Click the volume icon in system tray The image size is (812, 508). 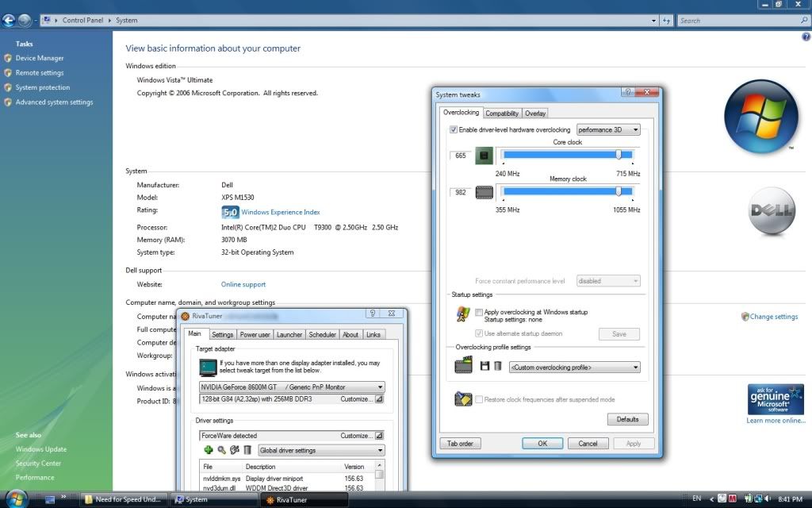coord(768,498)
